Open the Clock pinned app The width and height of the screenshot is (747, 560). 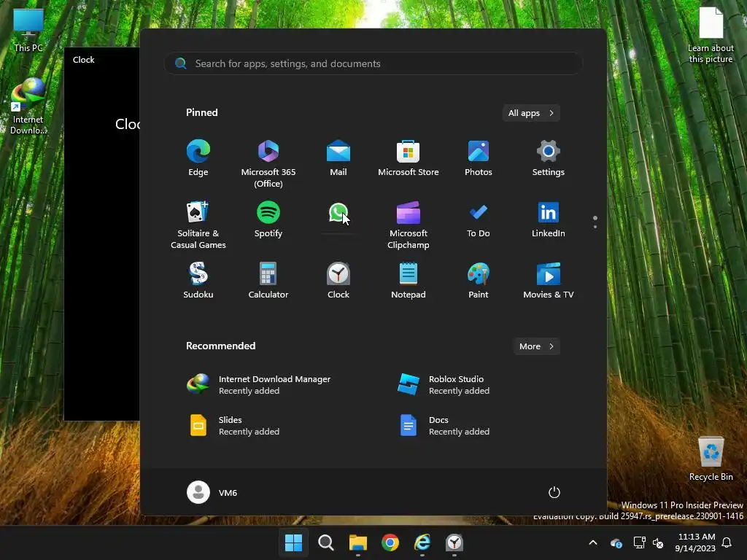pyautogui.click(x=338, y=281)
